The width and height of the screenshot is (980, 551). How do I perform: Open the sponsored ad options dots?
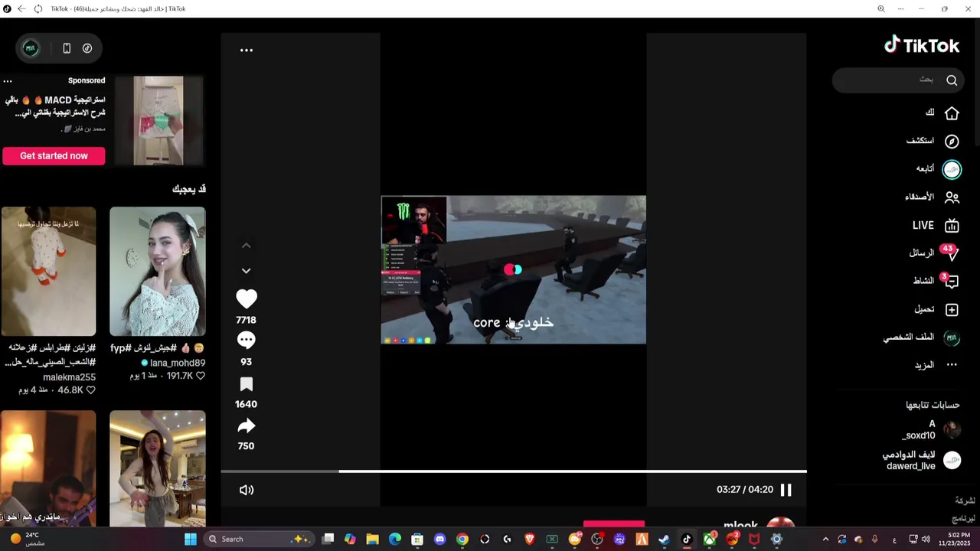click(x=8, y=81)
